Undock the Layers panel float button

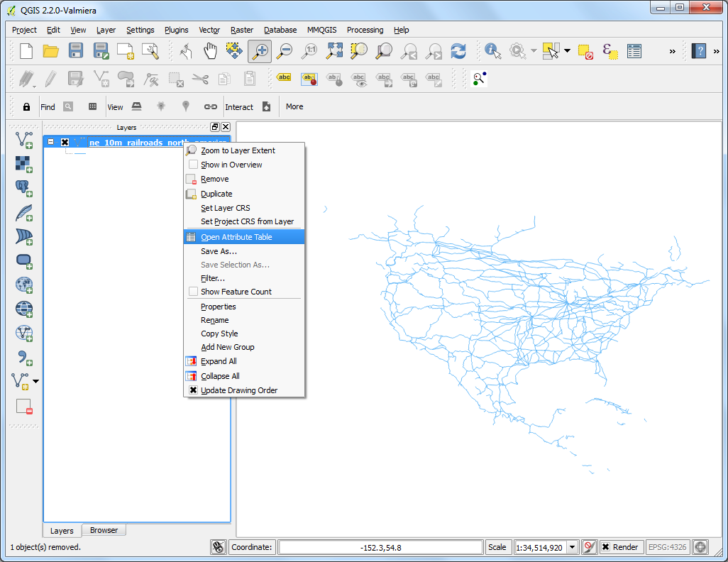point(215,127)
